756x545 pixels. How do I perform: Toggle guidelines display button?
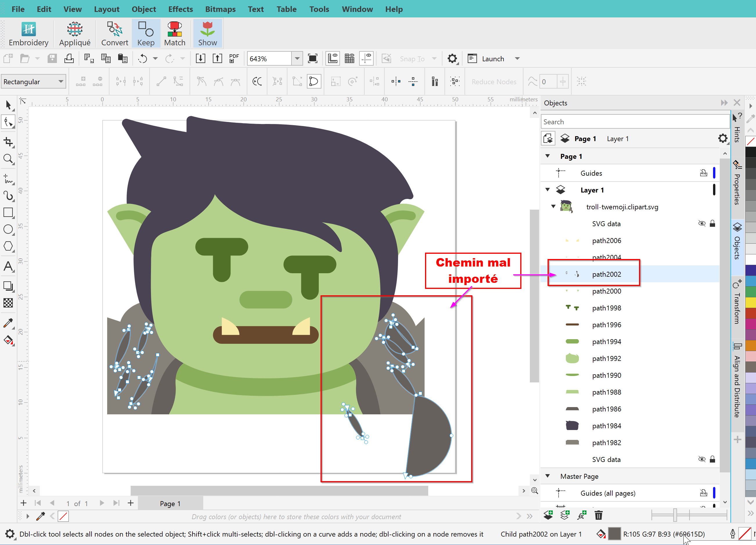(x=366, y=59)
